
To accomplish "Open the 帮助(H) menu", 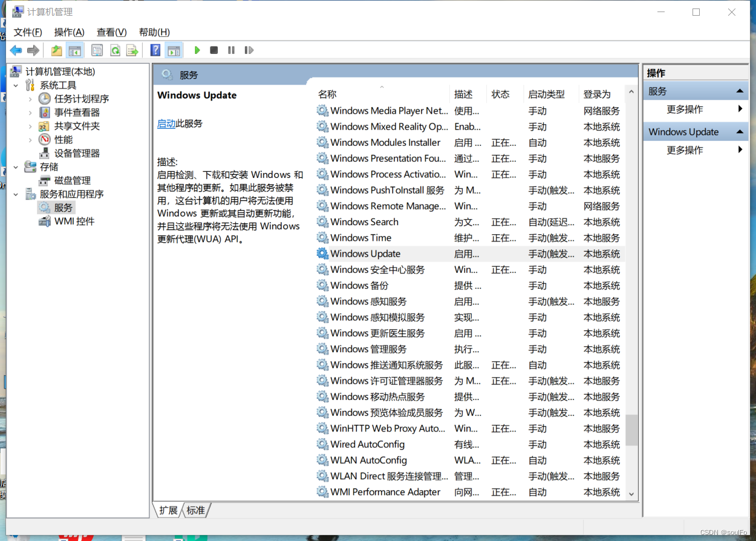I will pos(154,32).
